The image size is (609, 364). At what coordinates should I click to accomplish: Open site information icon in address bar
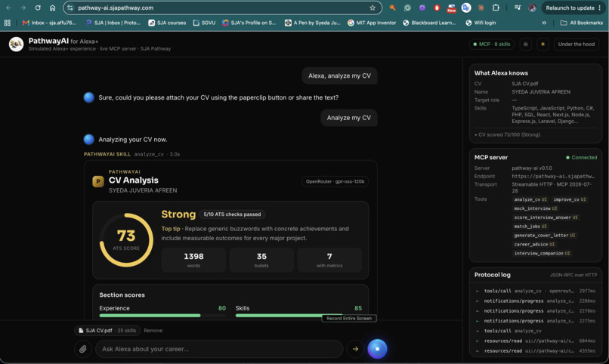coord(70,8)
